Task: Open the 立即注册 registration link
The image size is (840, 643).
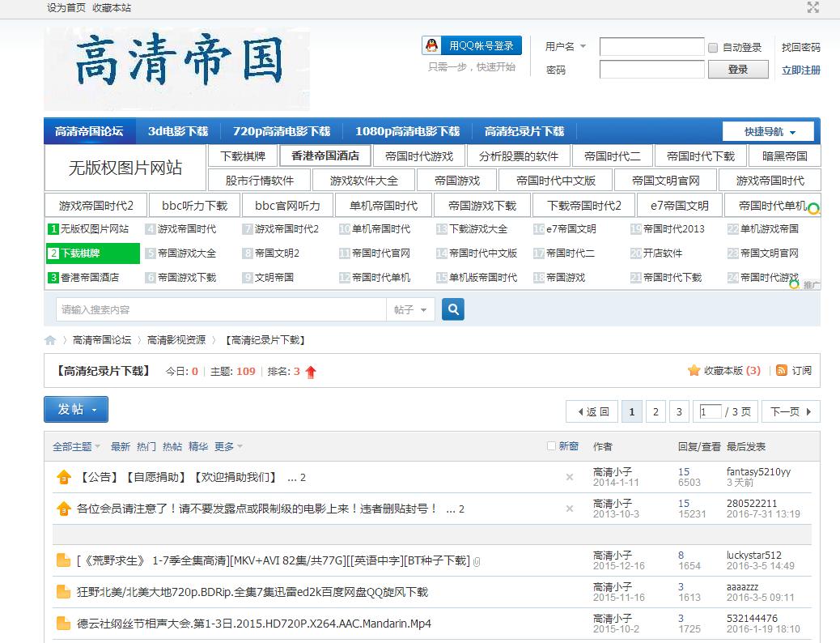Action: pyautogui.click(x=800, y=70)
